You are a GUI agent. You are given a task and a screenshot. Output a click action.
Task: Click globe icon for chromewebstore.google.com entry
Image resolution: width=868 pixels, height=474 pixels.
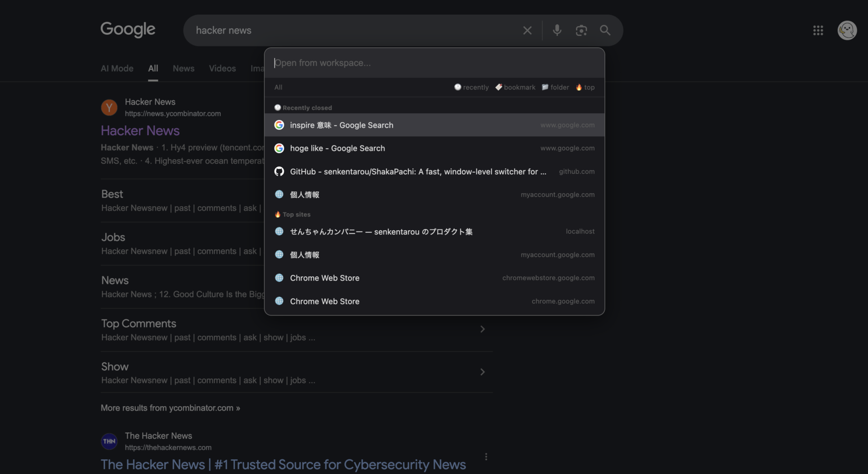click(x=279, y=278)
